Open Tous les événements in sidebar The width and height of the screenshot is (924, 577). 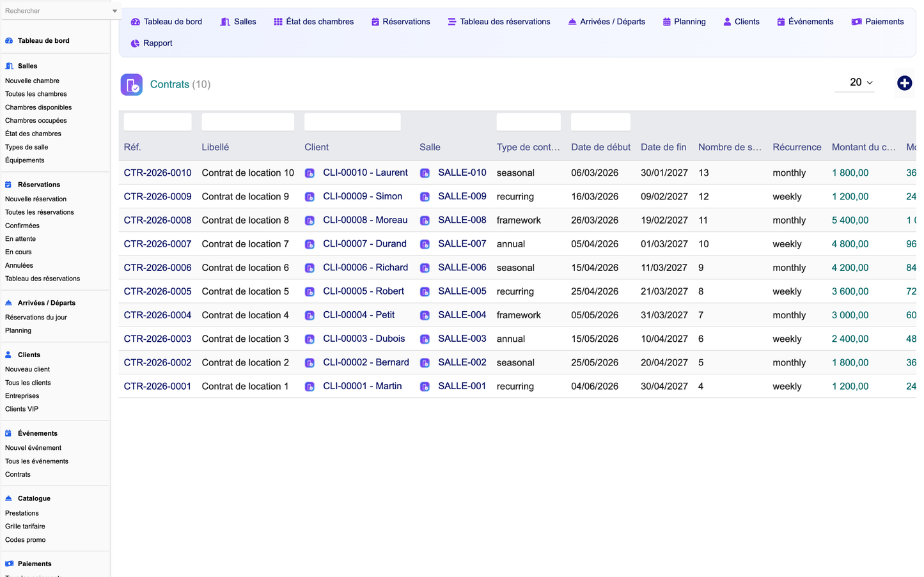(36, 461)
